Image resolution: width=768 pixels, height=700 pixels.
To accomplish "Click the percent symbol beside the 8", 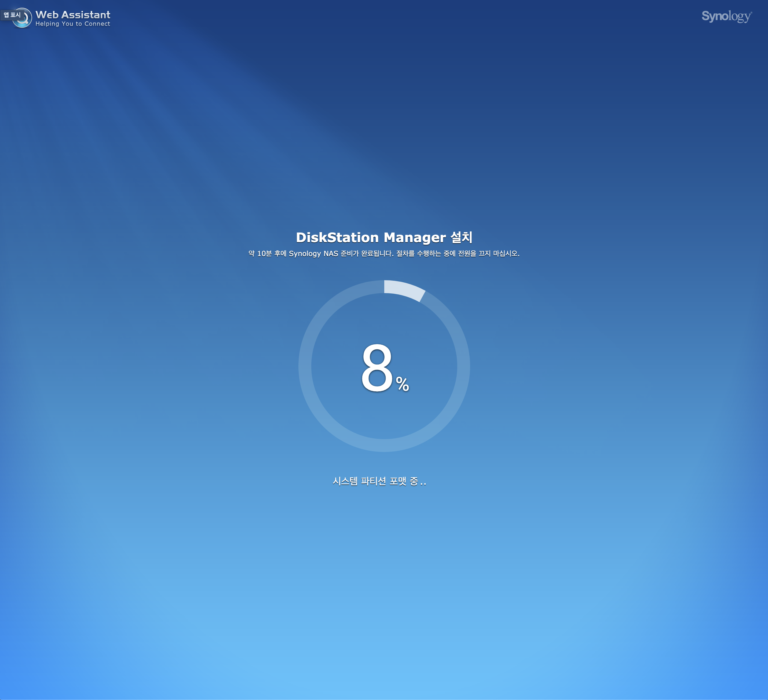I will tap(402, 384).
